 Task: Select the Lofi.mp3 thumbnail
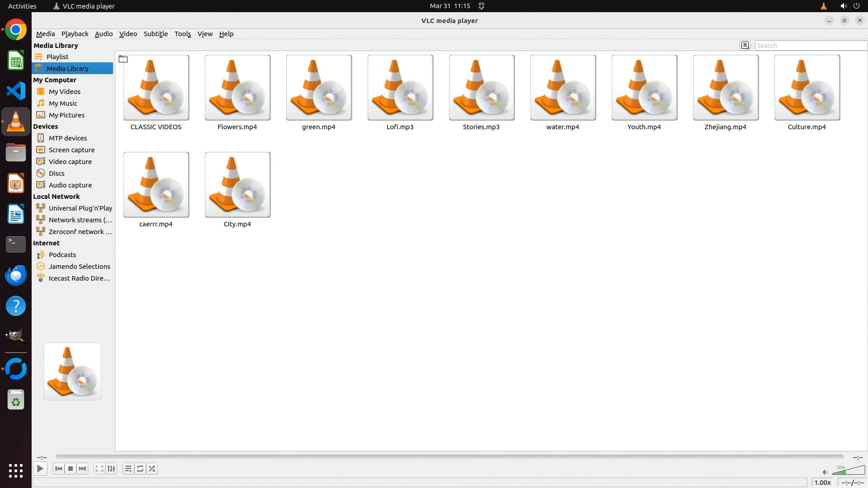(x=400, y=88)
